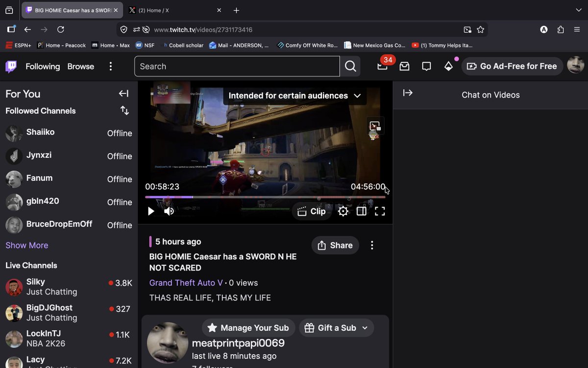Screen dimensions: 588x368
Task: Switch to the Home / X browser tab
Action: tap(175, 10)
